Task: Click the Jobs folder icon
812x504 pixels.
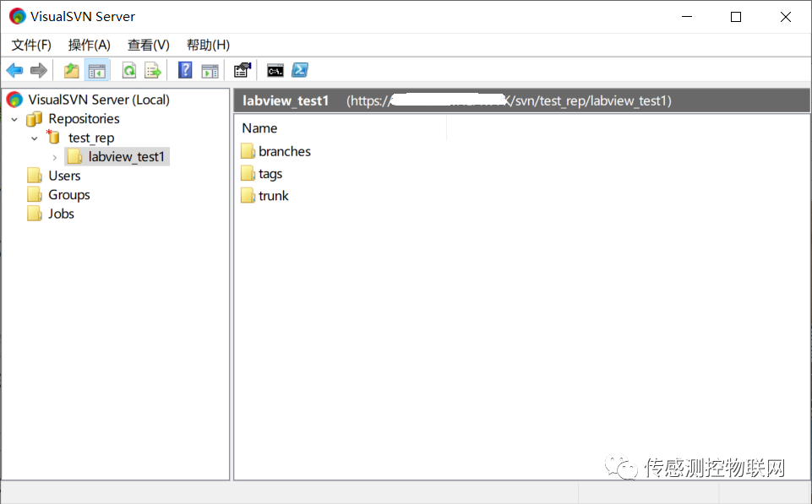Action: pos(35,214)
